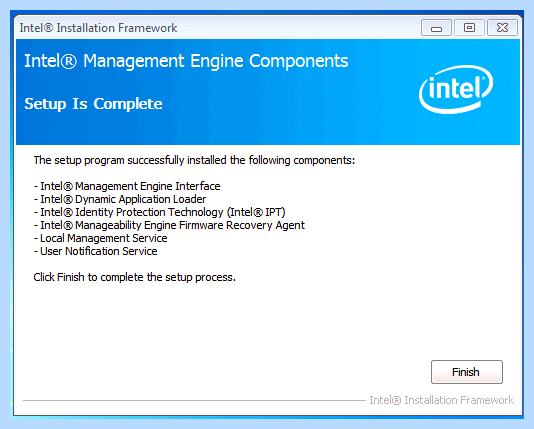Click the 'Setup Is Complete' subheading
This screenshot has width=534, height=429.
coord(93,104)
